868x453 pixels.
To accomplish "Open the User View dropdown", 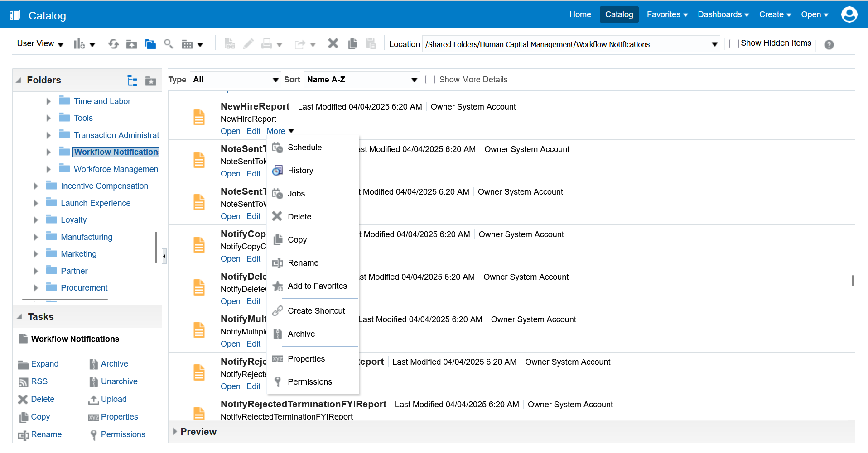I will coord(40,43).
